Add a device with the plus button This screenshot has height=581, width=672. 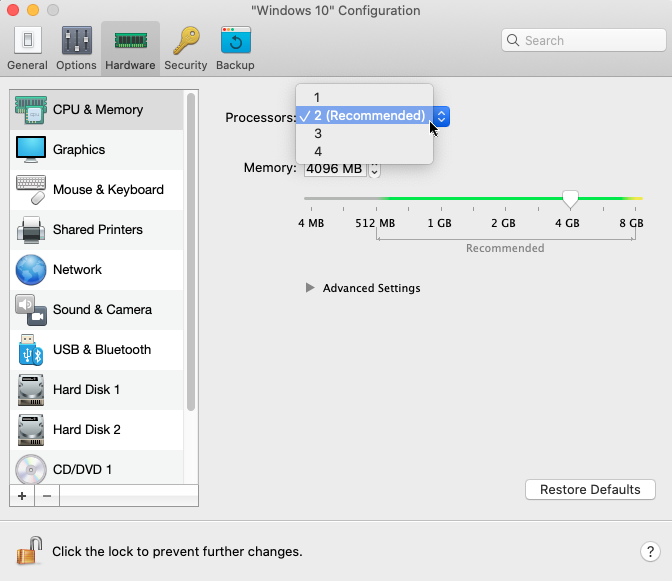coord(22,496)
